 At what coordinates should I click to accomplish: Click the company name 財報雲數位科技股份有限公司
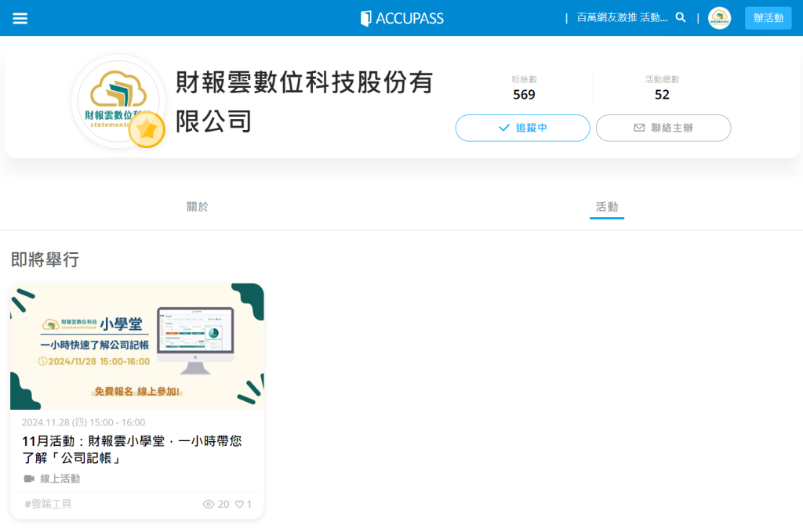305,101
